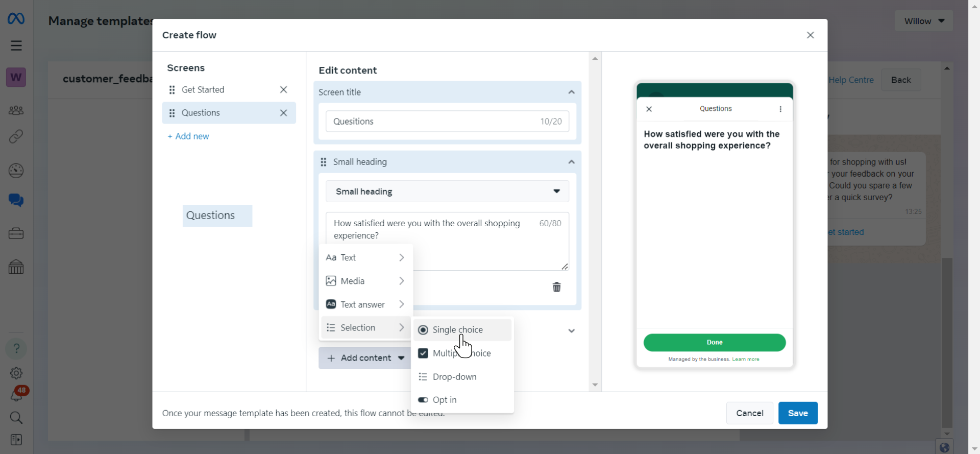Open the Selection submenu
Viewport: 980px width, 454px height.
pyautogui.click(x=365, y=328)
